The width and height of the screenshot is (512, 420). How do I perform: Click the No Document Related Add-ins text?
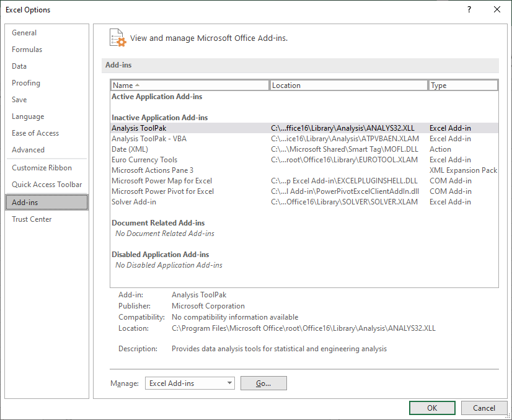pyautogui.click(x=165, y=234)
